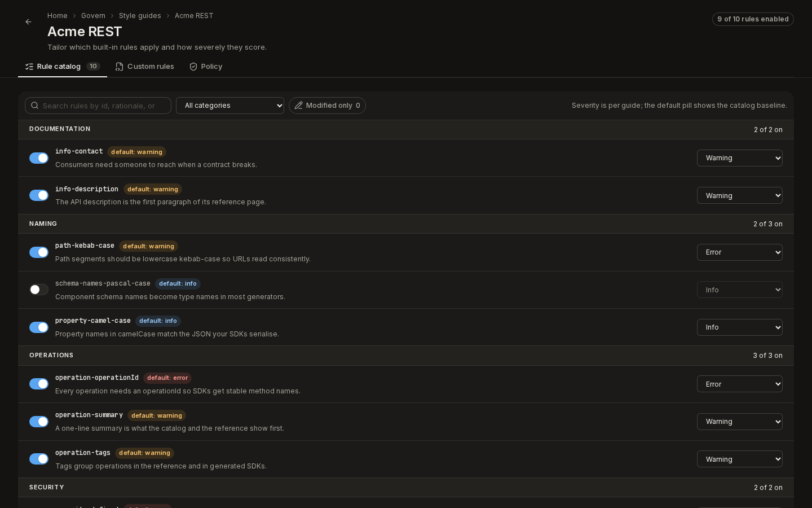Toggle the operation-tags rule switch

(x=39, y=459)
